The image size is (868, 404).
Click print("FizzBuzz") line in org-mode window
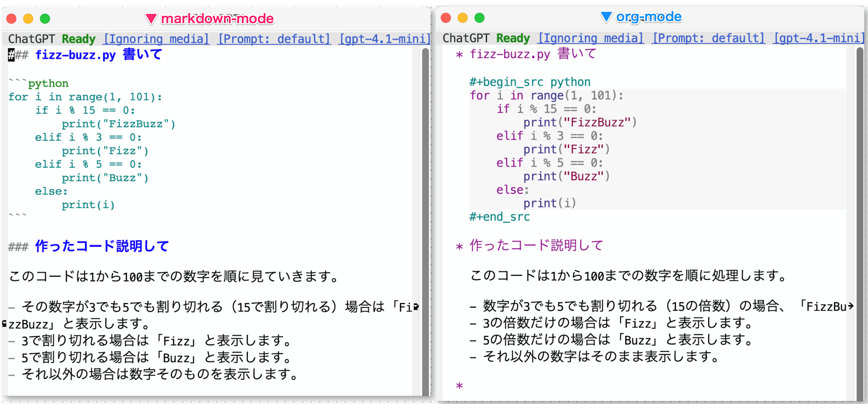click(x=580, y=123)
